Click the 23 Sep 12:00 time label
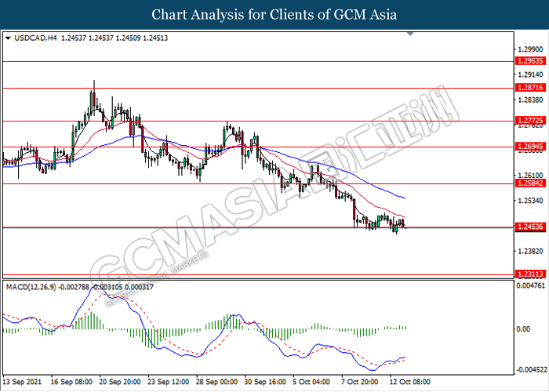This screenshot has width=549, height=392. tap(168, 382)
